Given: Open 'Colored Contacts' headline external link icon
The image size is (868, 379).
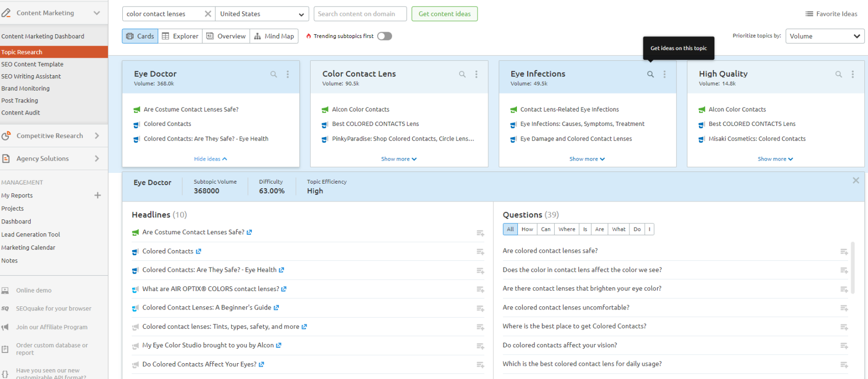Looking at the screenshot, I should coord(199,252).
